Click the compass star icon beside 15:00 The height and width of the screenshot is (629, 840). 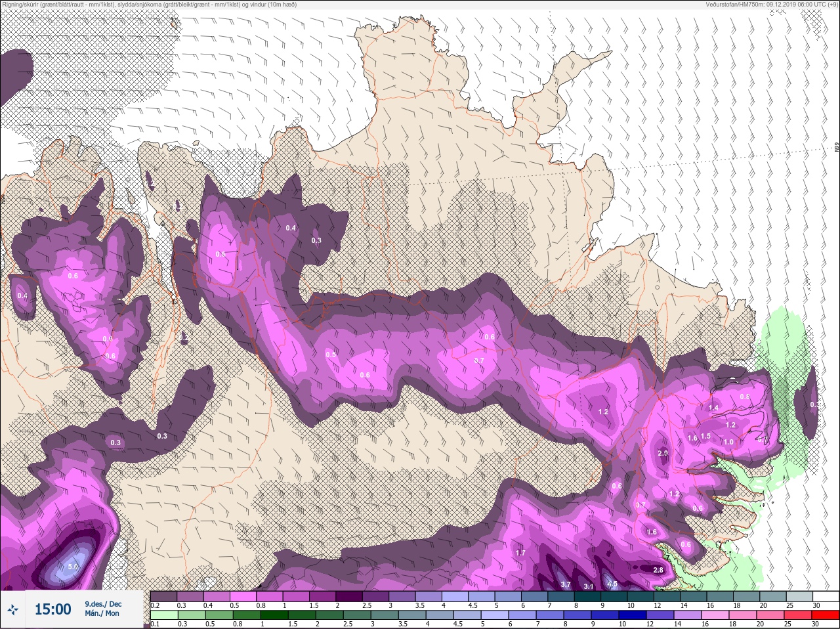coord(12,610)
